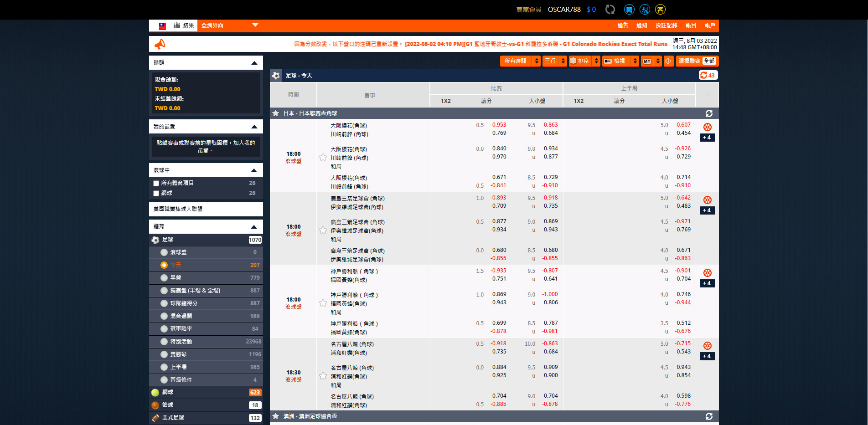This screenshot has height=425, width=868.
Task: Collapse the 餘額 balance panel
Action: (254, 63)
